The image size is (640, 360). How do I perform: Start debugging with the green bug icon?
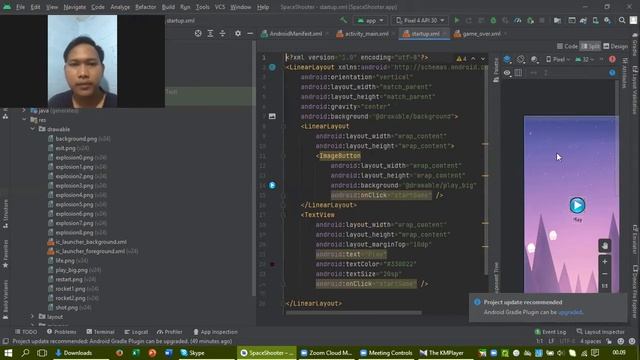point(493,20)
